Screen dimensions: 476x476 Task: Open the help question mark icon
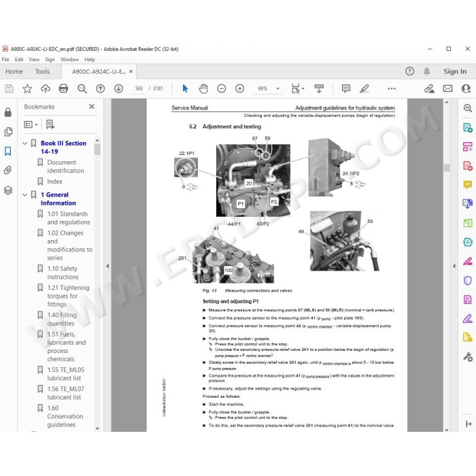point(409,71)
